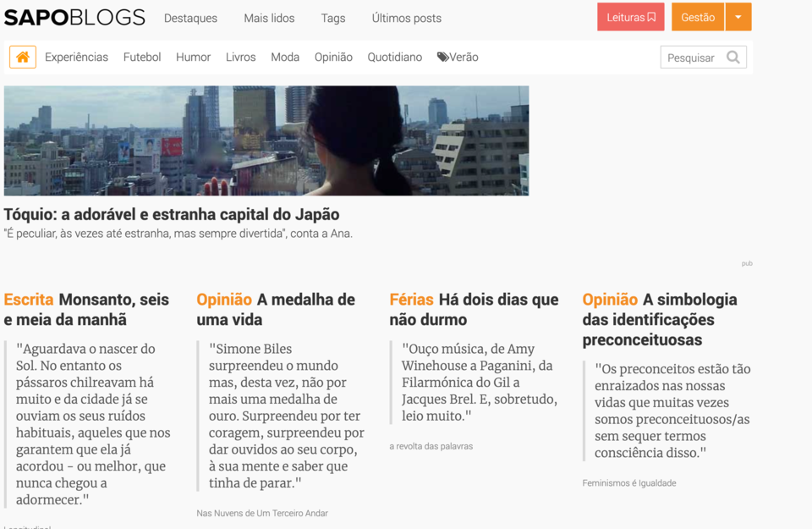812x529 pixels.
Task: Open the Tags page
Action: (333, 18)
